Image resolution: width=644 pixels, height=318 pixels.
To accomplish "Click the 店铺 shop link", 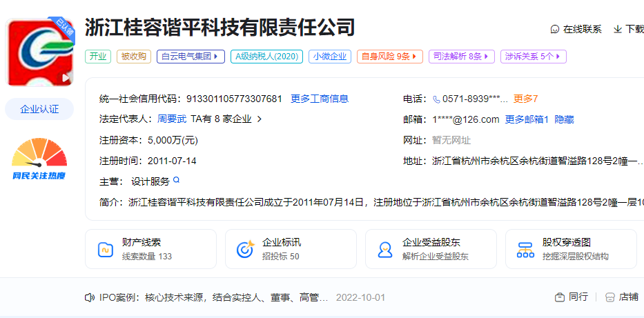I will coord(628,297).
